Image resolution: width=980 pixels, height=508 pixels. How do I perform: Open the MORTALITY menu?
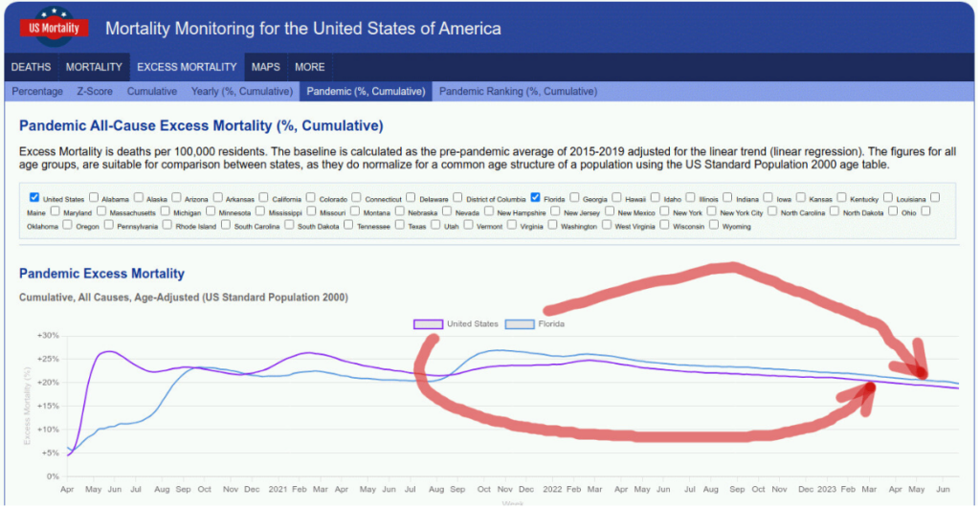(x=94, y=67)
